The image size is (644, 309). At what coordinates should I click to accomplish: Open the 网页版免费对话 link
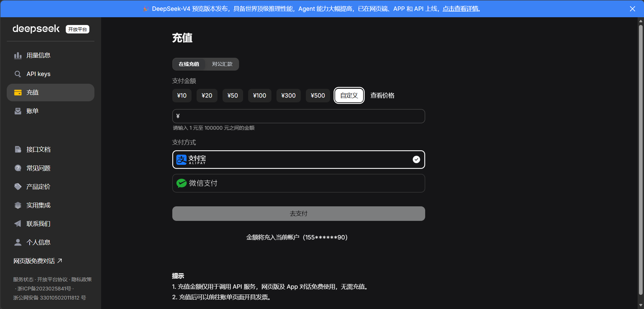tap(38, 261)
